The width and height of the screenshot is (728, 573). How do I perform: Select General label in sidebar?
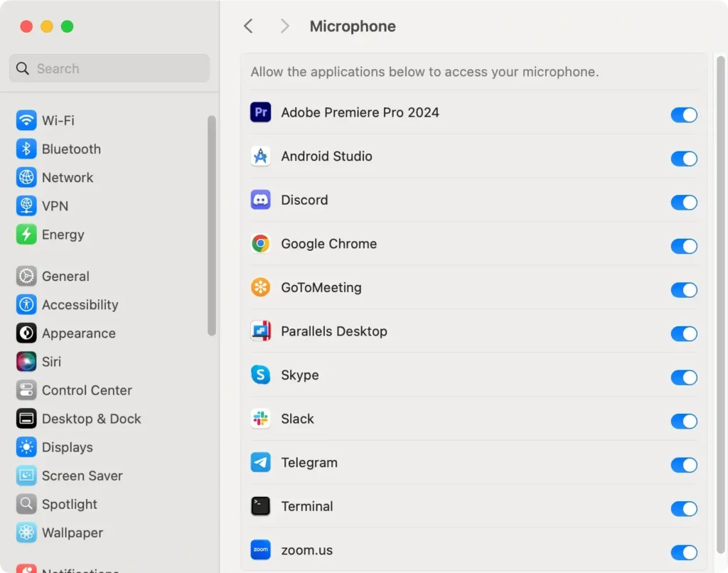65,276
